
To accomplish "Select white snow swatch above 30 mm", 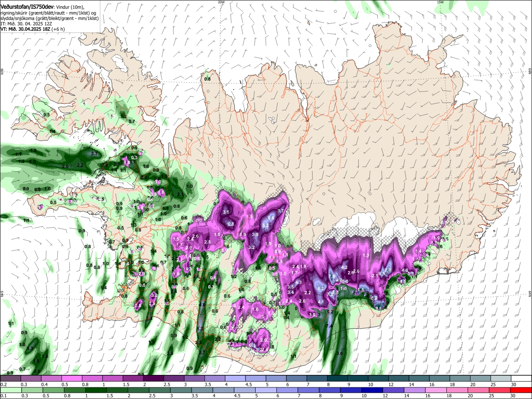I will (522, 378).
